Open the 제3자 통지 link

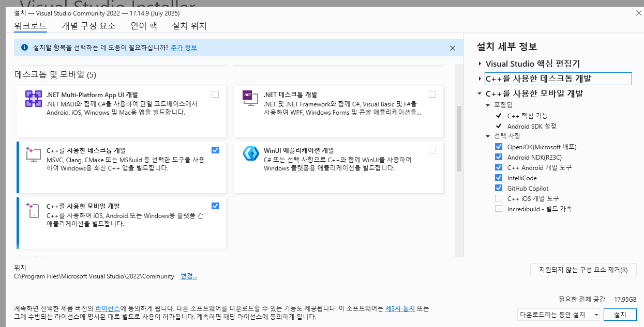(x=400, y=308)
